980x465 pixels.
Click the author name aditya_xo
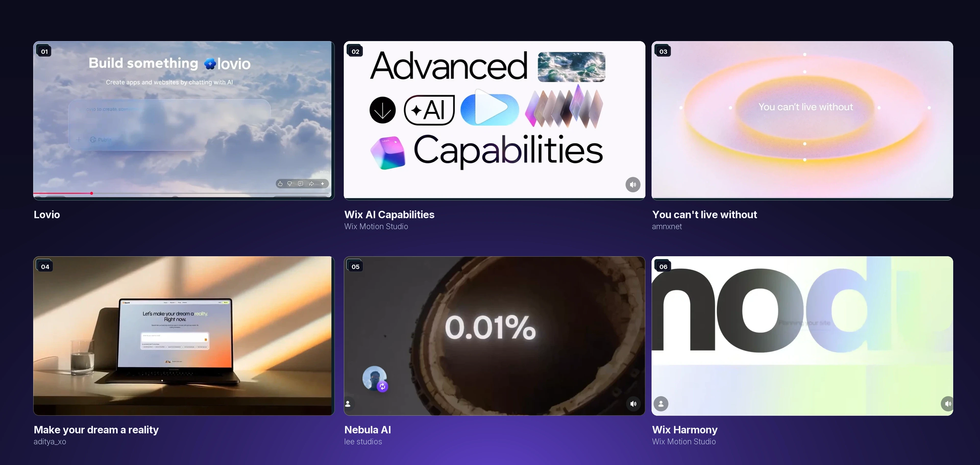point(50,442)
